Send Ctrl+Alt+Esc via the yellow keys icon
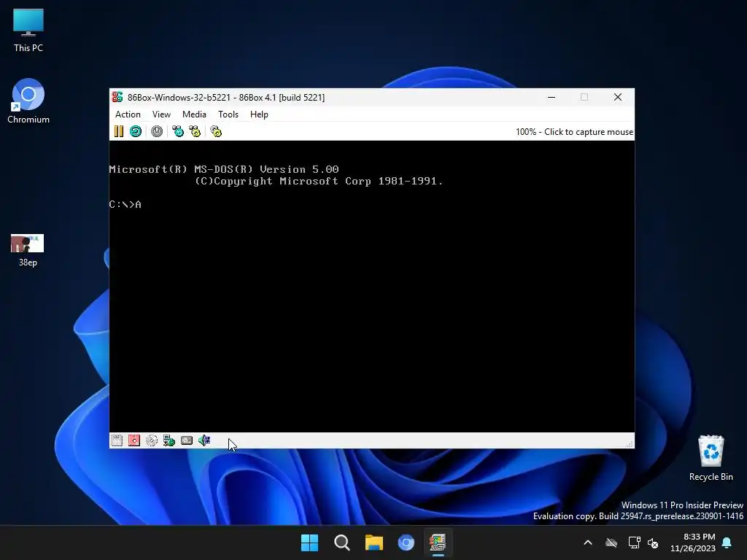 coord(195,131)
